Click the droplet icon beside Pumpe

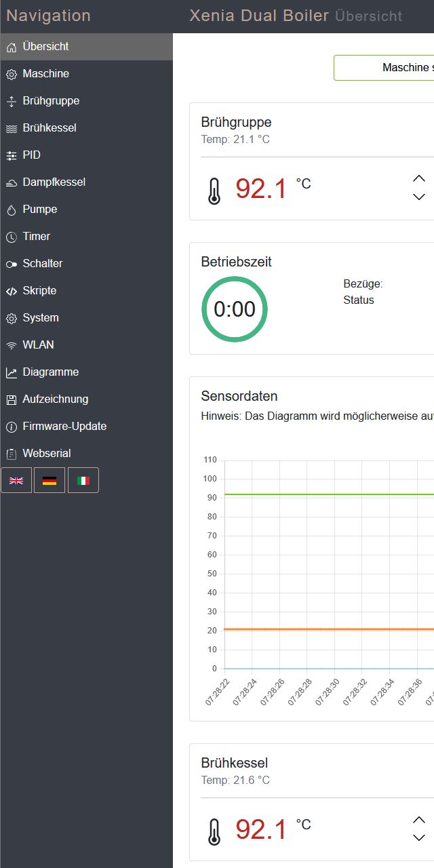click(11, 210)
